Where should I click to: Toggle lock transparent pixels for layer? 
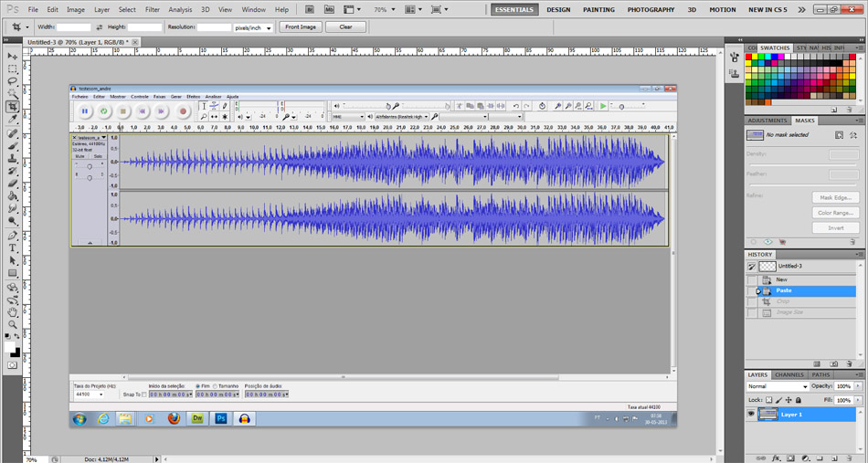769,400
